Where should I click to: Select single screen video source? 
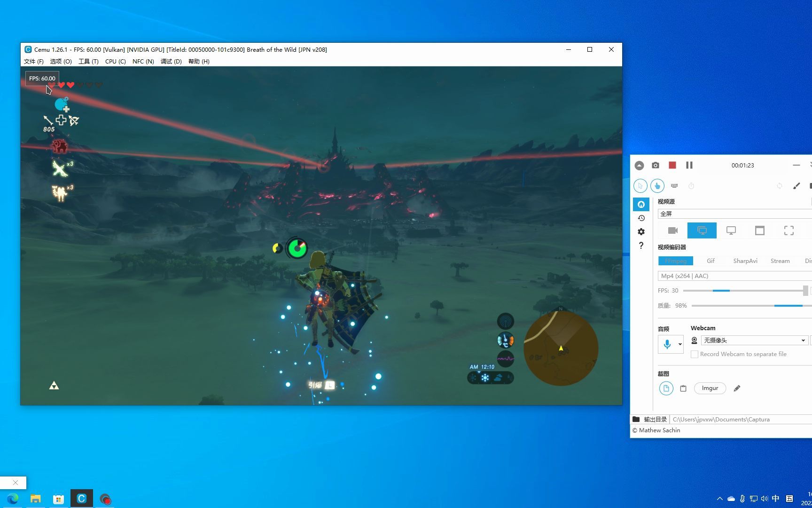pyautogui.click(x=731, y=230)
